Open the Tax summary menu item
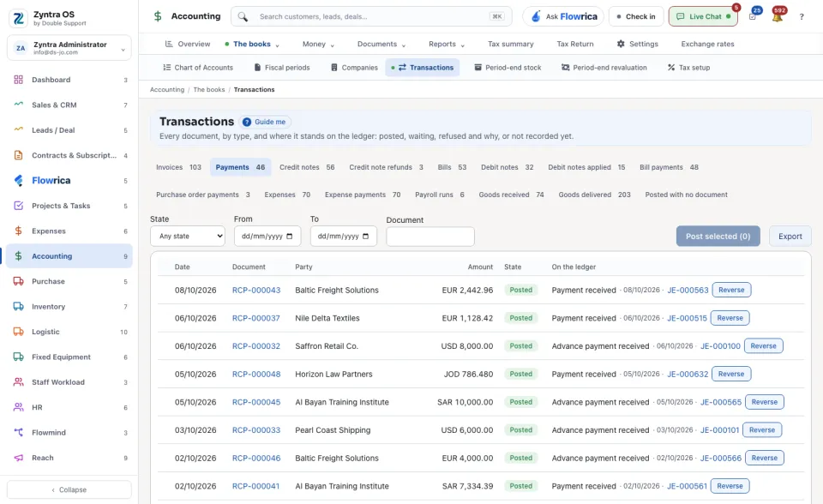 coord(510,44)
